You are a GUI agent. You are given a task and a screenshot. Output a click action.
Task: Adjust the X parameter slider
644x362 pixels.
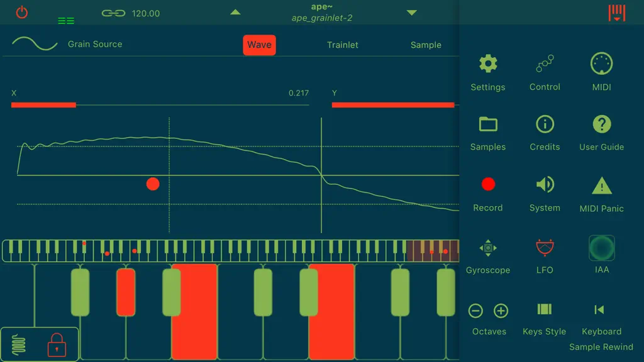[x=160, y=105]
